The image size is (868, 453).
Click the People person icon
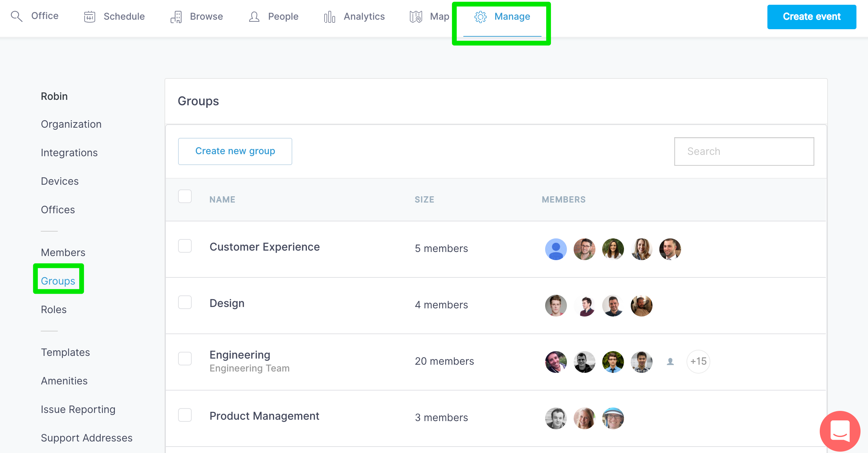click(254, 17)
